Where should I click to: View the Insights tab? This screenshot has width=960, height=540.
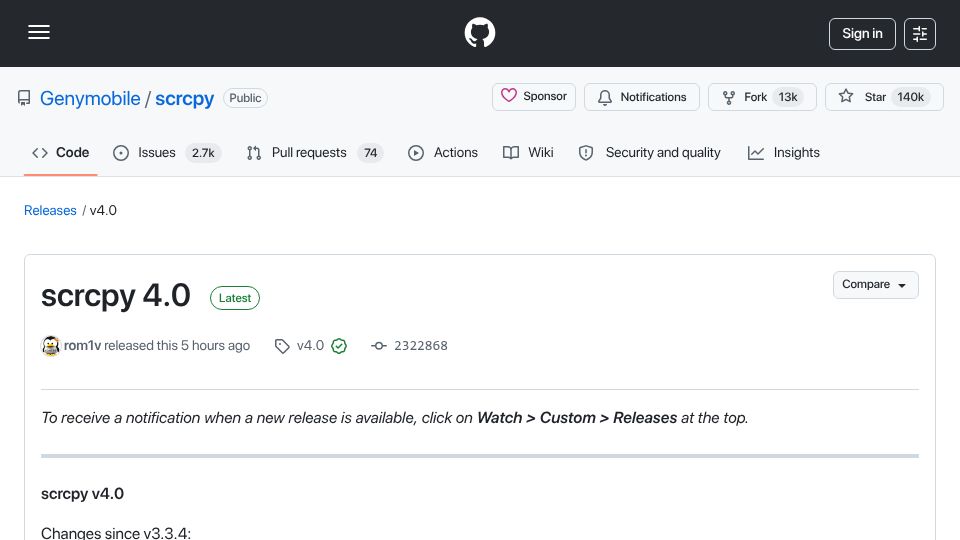[x=783, y=152]
